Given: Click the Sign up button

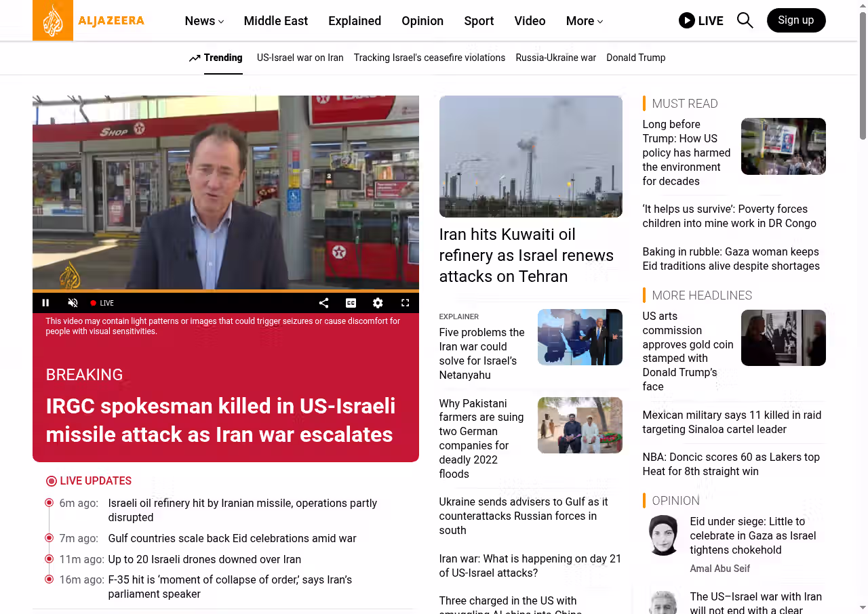Looking at the screenshot, I should 795,20.
